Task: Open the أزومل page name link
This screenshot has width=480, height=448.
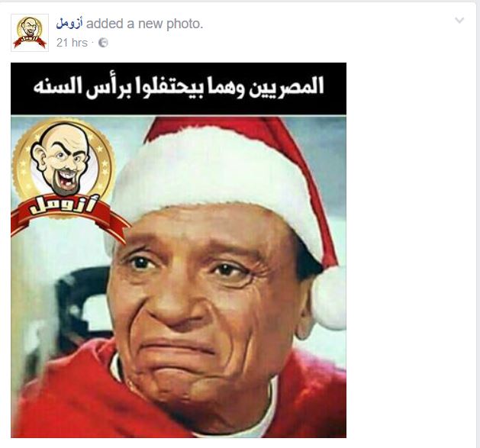Action: pyautogui.click(x=69, y=24)
